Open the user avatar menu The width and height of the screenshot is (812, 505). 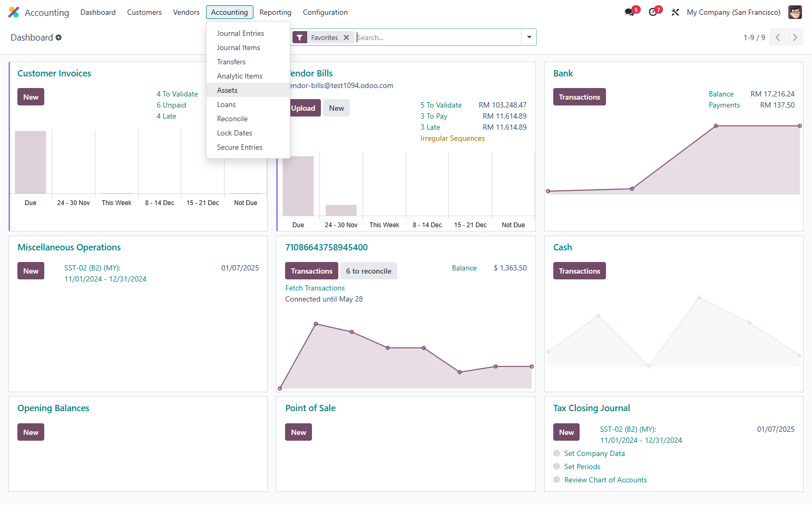[x=795, y=12]
